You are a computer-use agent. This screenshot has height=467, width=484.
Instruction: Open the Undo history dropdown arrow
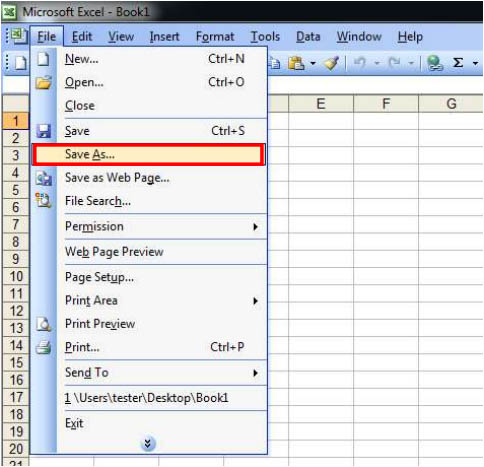377,63
